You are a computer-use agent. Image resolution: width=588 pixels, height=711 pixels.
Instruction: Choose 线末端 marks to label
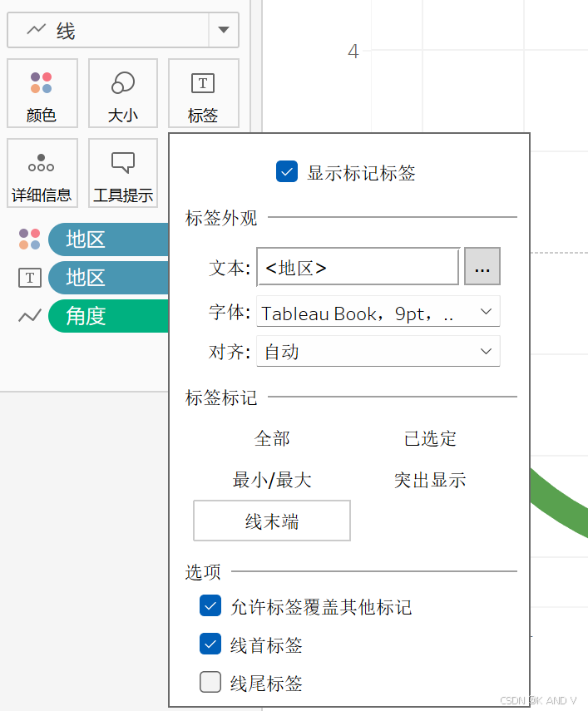272,521
